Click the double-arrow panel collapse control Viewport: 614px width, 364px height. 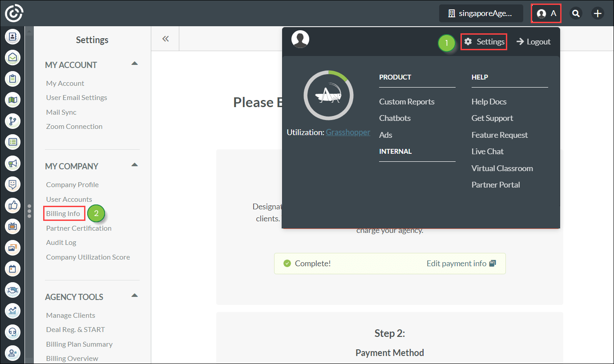click(165, 39)
